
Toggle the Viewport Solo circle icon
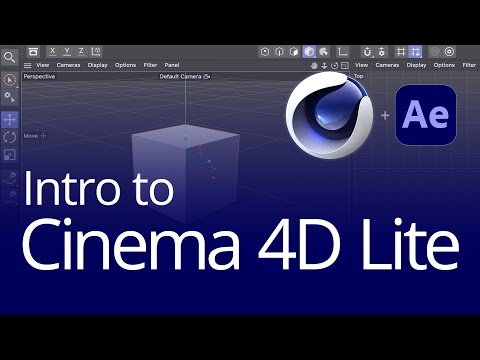click(x=449, y=52)
